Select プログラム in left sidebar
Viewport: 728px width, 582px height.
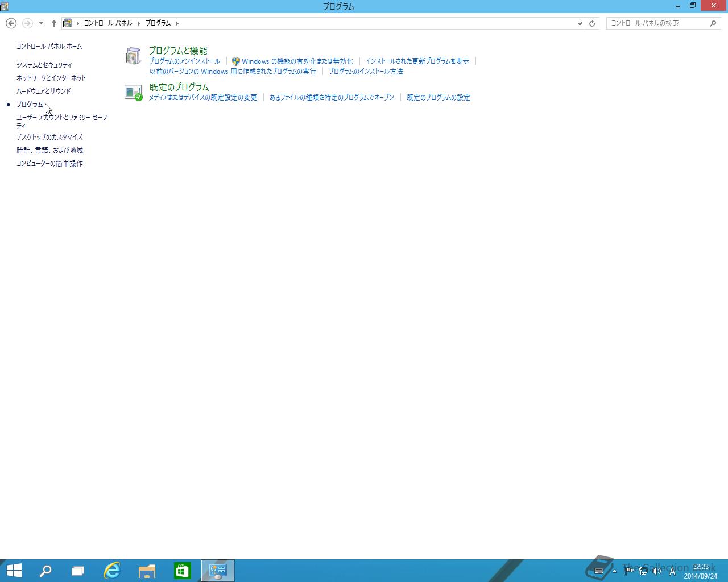tap(30, 105)
